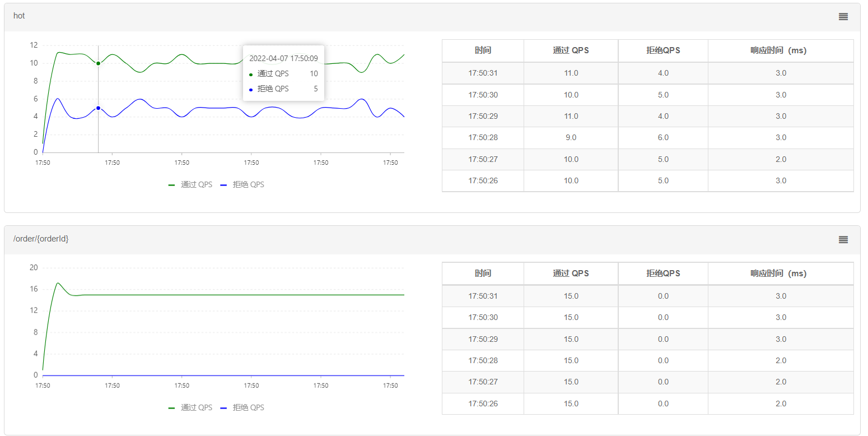Click 响应时间 (ms) header in /order/{orderId} table
The image size is (868, 436).
781,273
